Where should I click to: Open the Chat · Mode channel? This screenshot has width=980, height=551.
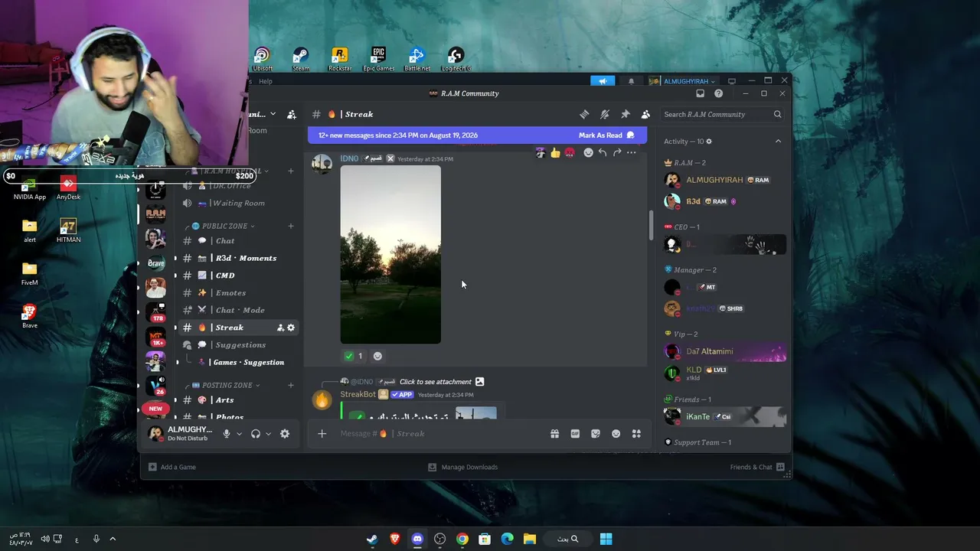pyautogui.click(x=240, y=310)
